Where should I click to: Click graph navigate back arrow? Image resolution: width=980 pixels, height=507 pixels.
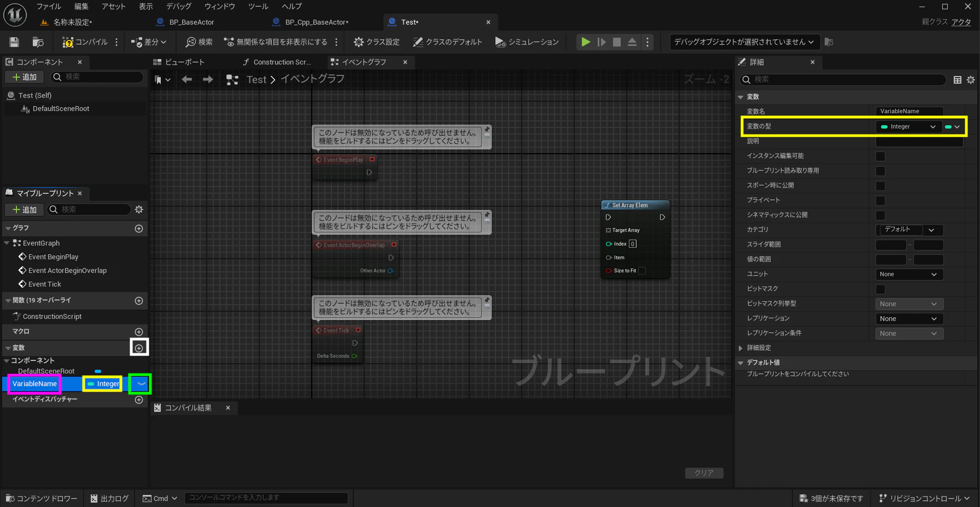[187, 79]
